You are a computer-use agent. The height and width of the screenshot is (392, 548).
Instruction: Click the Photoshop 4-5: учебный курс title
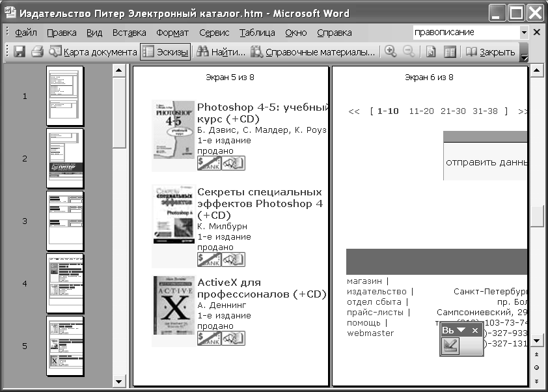263,113
